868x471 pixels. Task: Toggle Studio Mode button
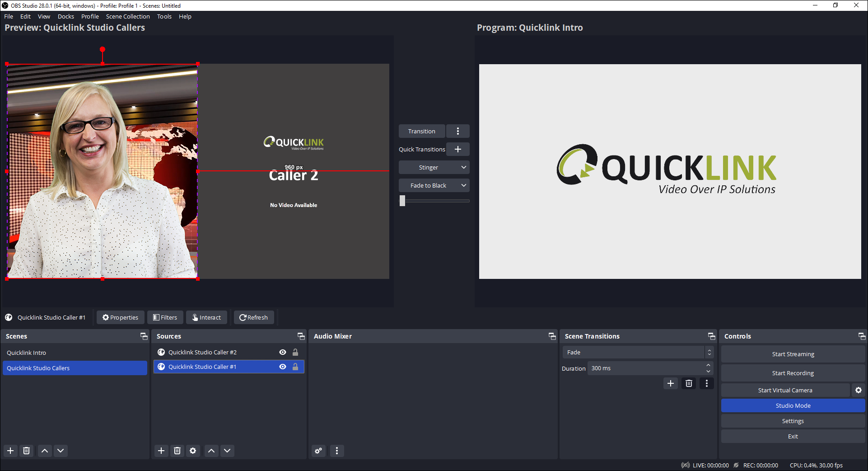coord(793,405)
